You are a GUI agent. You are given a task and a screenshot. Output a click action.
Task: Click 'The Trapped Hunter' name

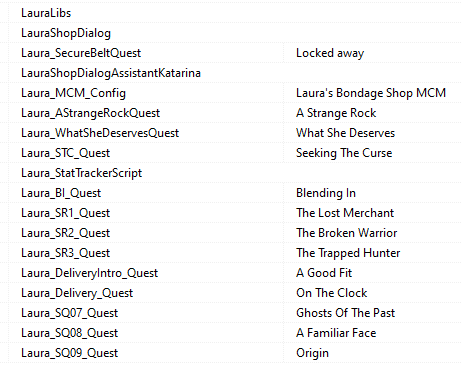(x=348, y=253)
